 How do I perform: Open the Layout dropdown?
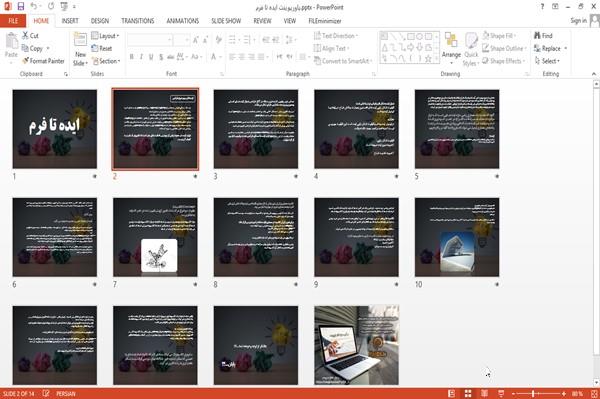pyautogui.click(x=105, y=36)
